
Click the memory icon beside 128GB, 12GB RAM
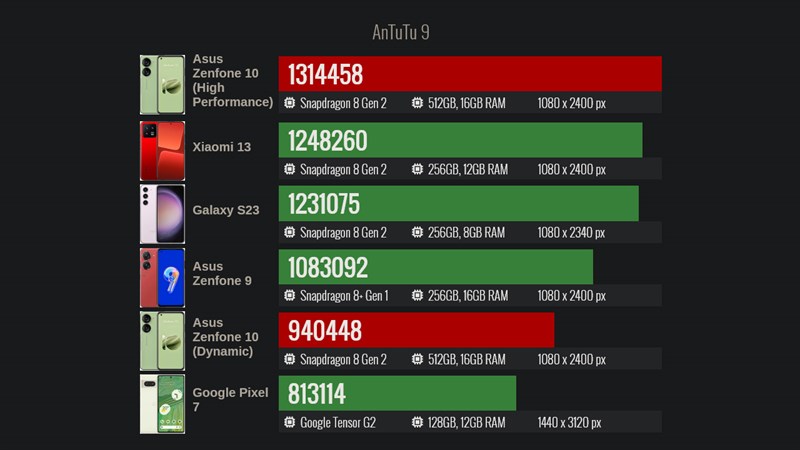417,422
